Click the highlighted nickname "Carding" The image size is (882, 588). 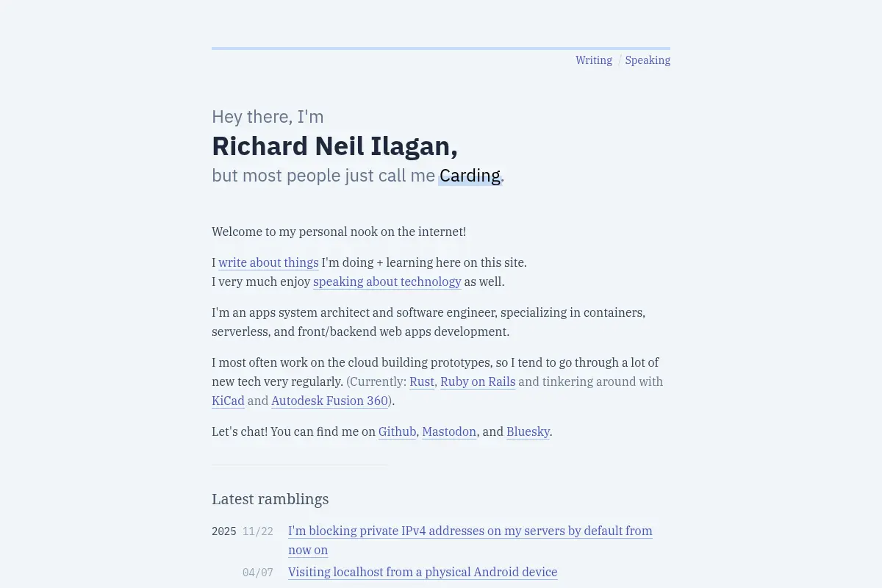pos(470,176)
